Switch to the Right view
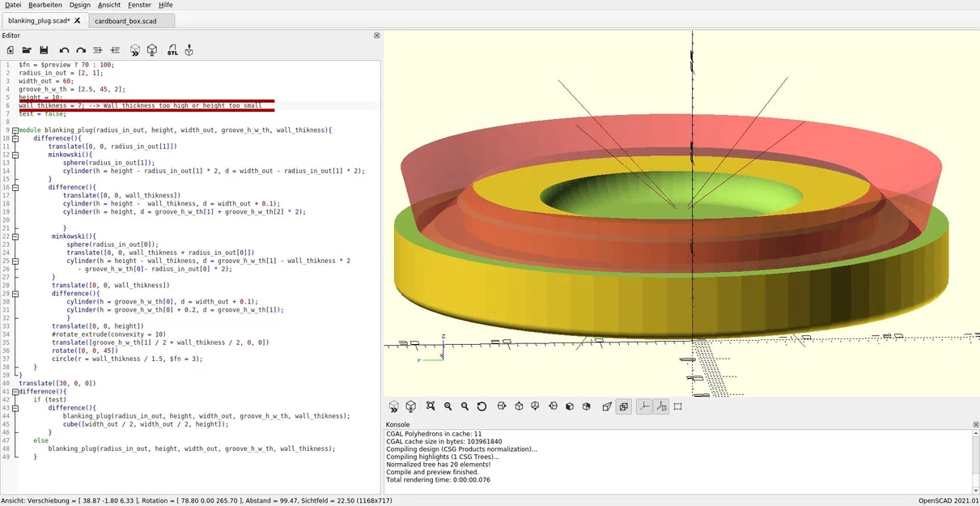The height and width of the screenshot is (506, 980). (x=502, y=406)
